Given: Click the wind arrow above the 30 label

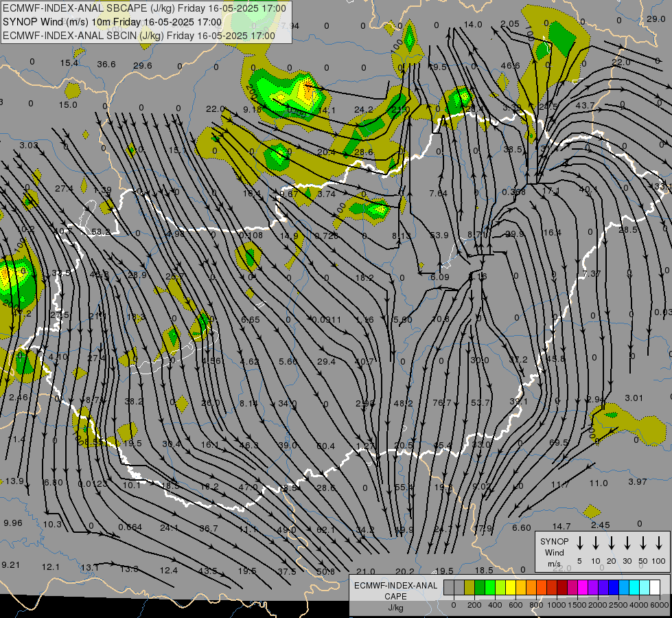Looking at the screenshot, I should (627, 543).
